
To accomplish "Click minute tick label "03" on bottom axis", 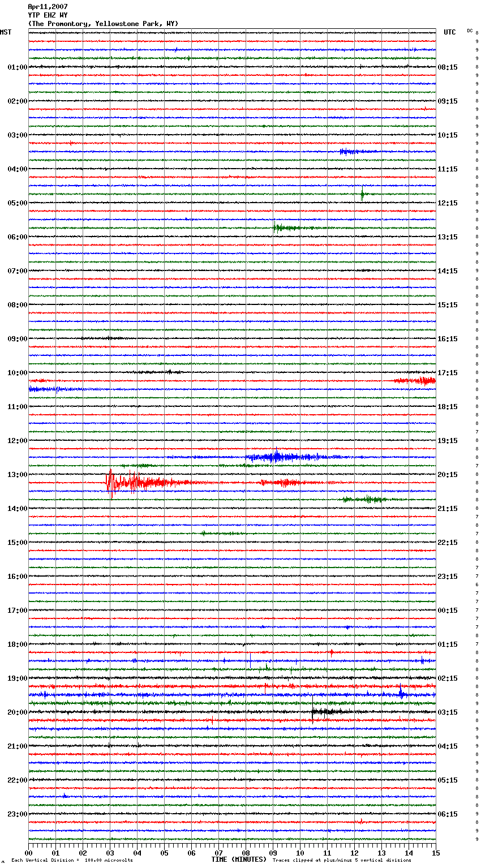I will (110, 853).
